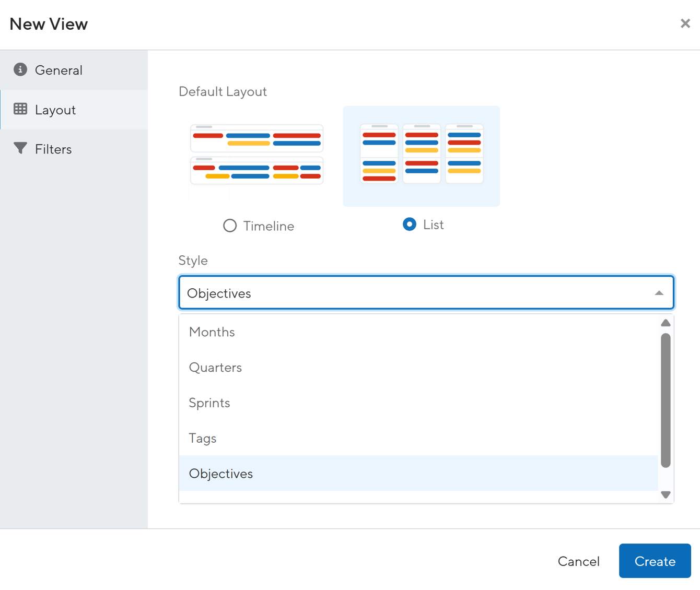Image resolution: width=700 pixels, height=590 pixels.
Task: Collapse the Style dropdown arrow
Action: tap(659, 293)
